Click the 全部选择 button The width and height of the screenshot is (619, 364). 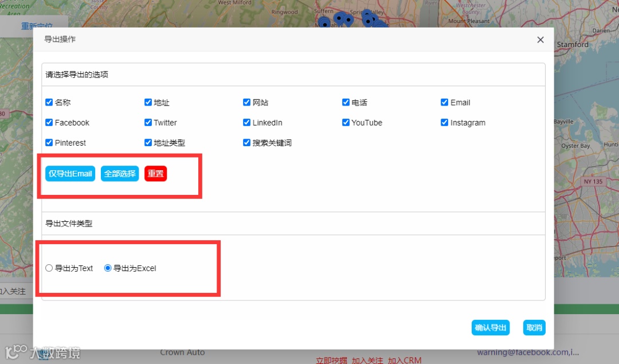(x=120, y=174)
